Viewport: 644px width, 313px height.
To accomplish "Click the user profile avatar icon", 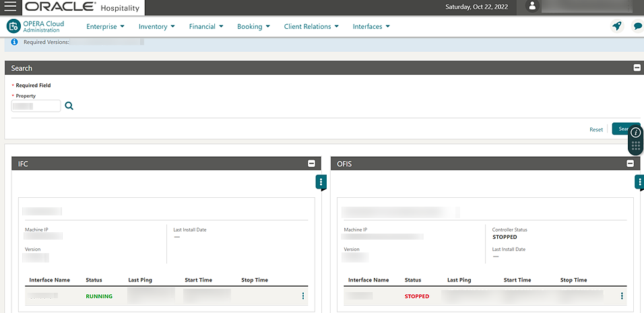I will (x=532, y=6).
